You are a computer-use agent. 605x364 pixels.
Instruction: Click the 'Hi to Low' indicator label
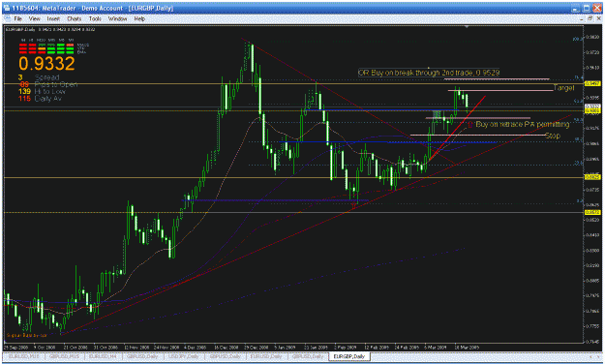tap(50, 91)
